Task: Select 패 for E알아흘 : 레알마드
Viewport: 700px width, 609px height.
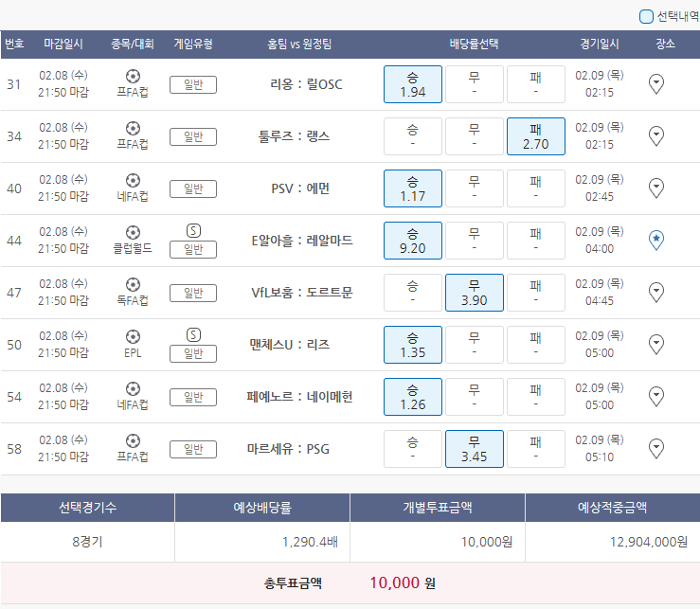Action: pos(536,241)
